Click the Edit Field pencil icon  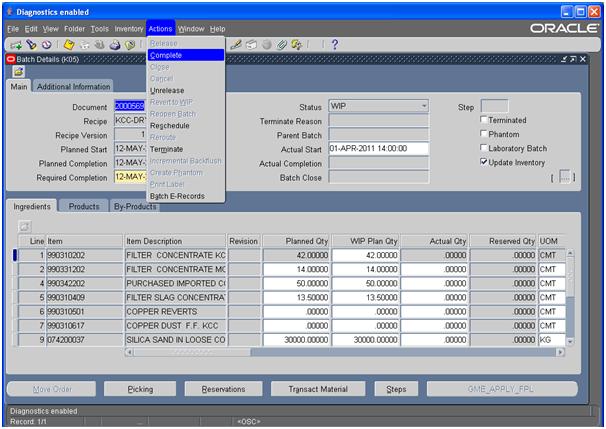click(236, 45)
